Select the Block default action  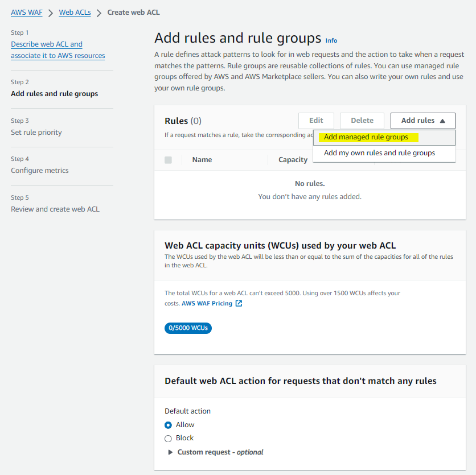[x=168, y=439]
